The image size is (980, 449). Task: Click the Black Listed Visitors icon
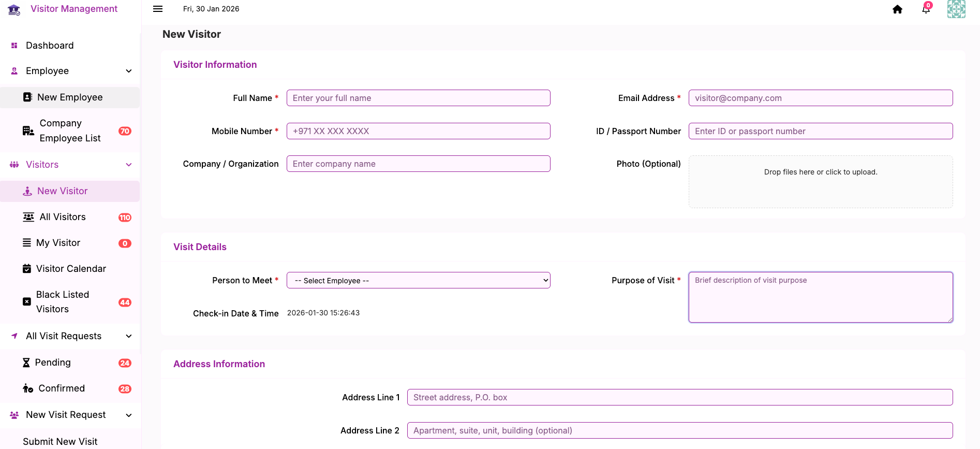point(27,301)
